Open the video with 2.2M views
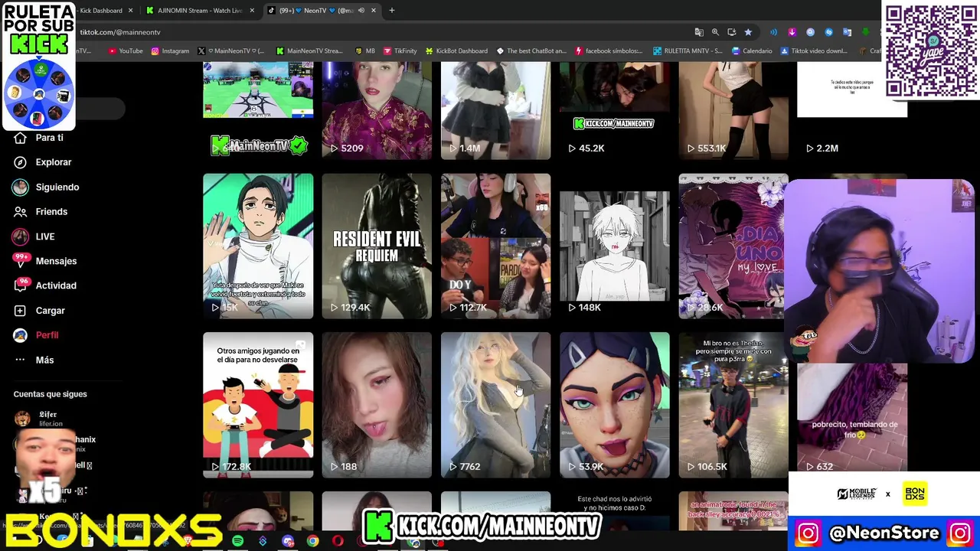This screenshot has height=551, width=980. pos(852,111)
